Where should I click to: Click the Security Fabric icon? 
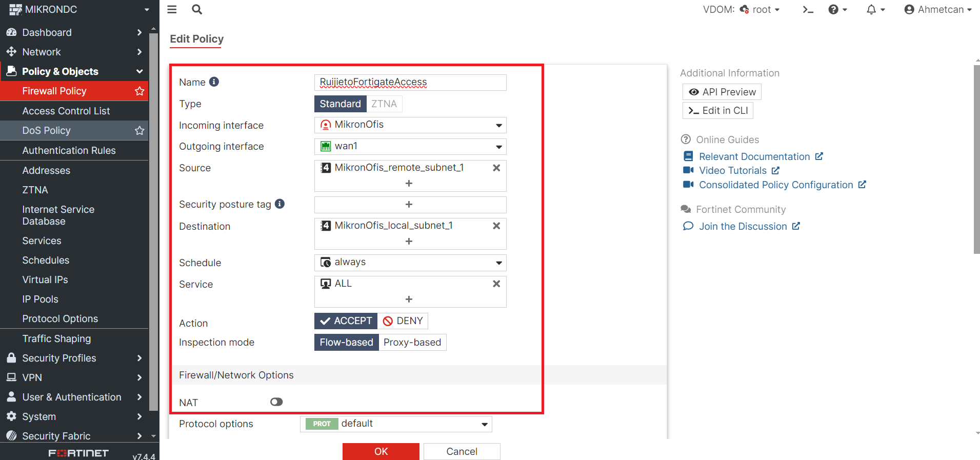click(x=11, y=435)
